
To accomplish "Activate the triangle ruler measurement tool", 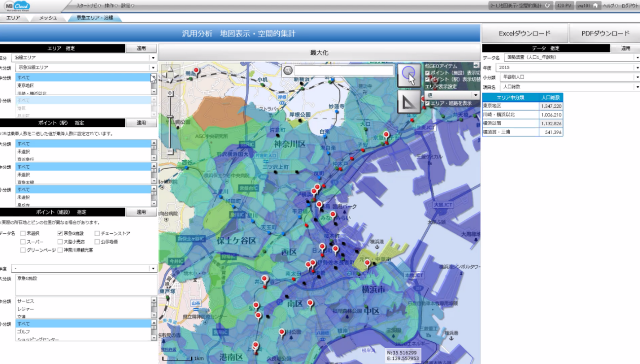I will click(x=409, y=102).
